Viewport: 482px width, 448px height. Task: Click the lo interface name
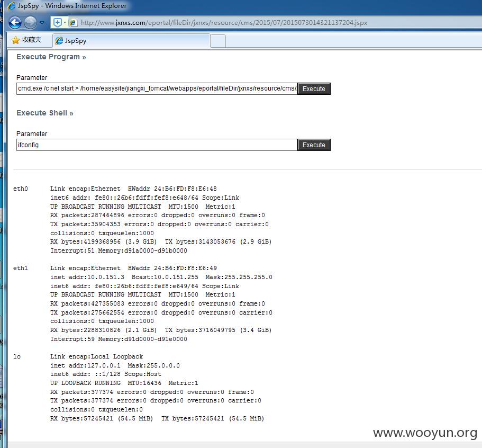point(17,356)
